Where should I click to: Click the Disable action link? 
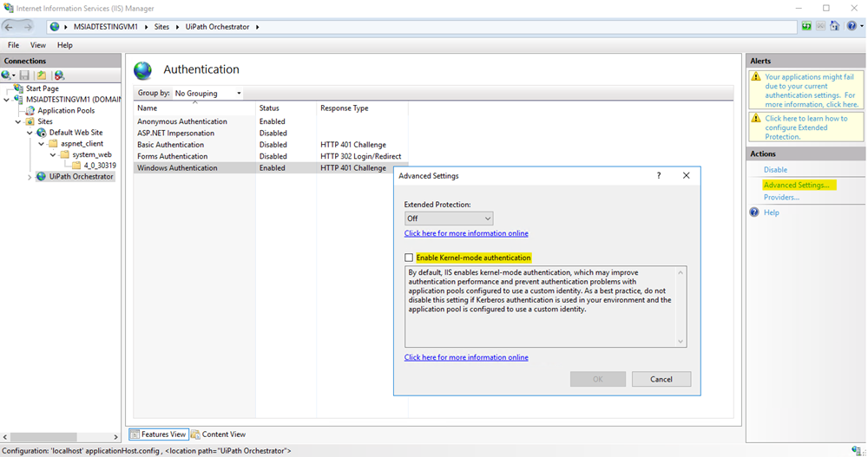[x=775, y=170]
